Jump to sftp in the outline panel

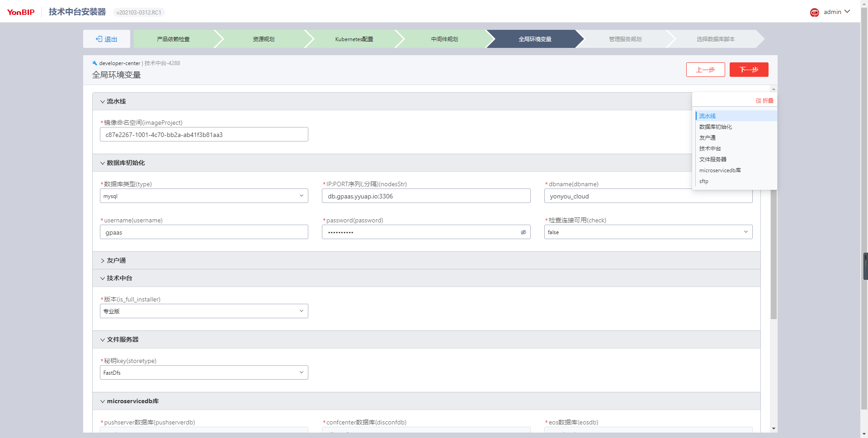pyautogui.click(x=704, y=181)
